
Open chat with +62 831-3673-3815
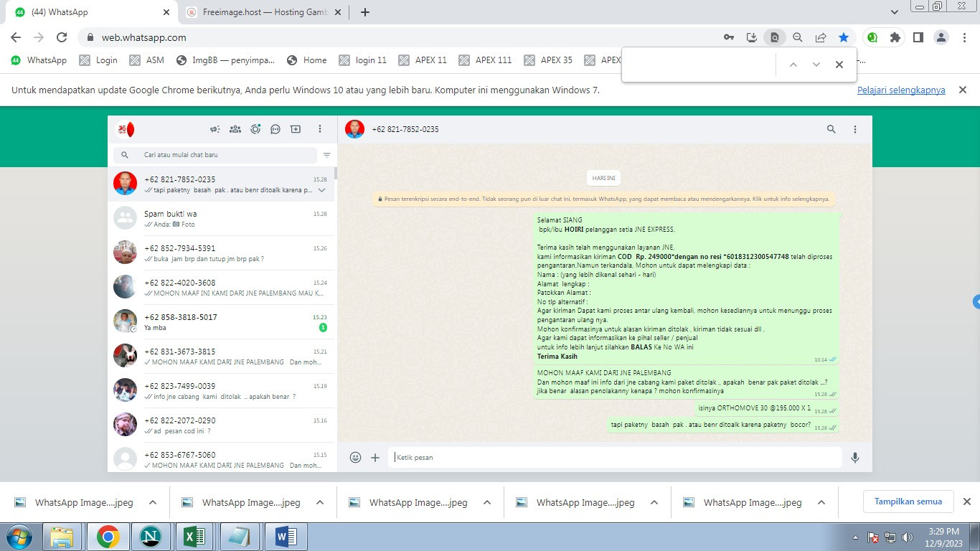(x=221, y=357)
